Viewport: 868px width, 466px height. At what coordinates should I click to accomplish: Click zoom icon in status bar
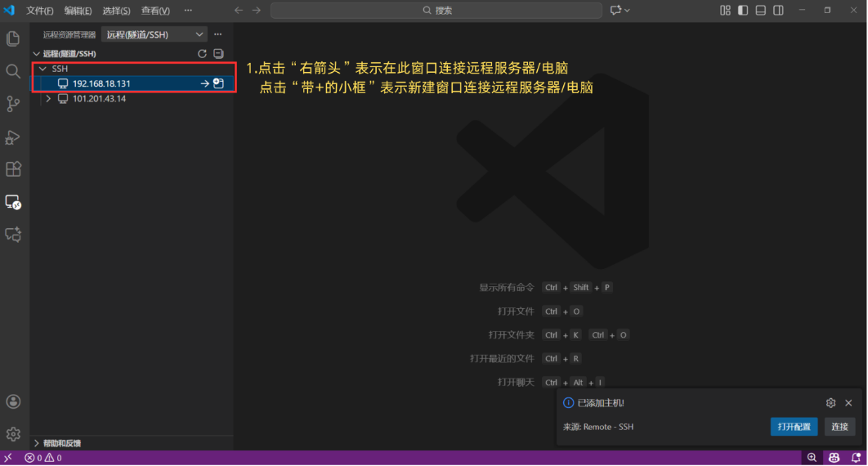812,458
